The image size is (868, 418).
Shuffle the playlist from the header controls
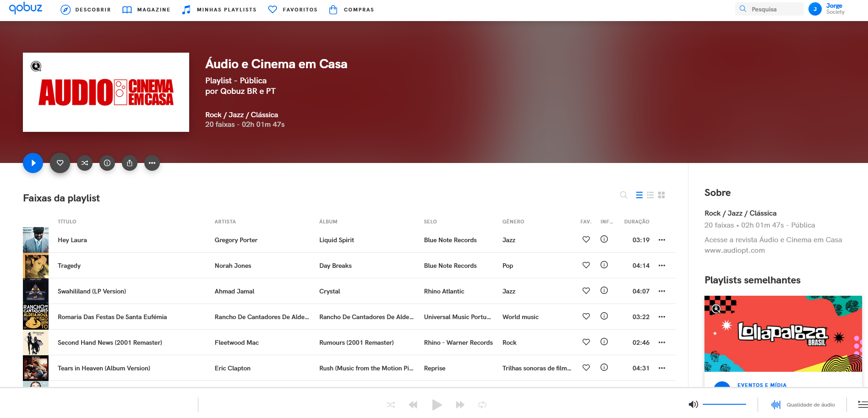pyautogui.click(x=85, y=163)
